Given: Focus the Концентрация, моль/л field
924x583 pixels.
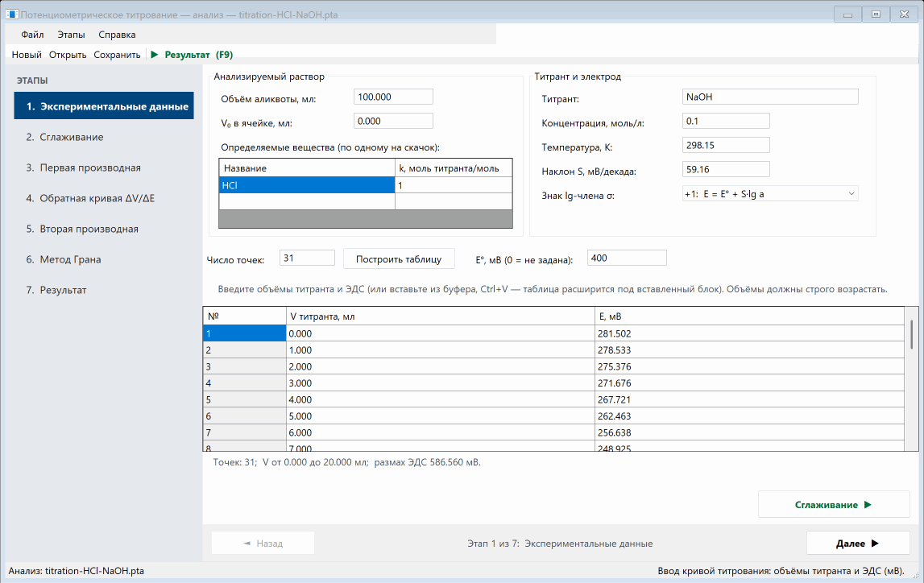Looking at the screenshot, I should tap(726, 121).
